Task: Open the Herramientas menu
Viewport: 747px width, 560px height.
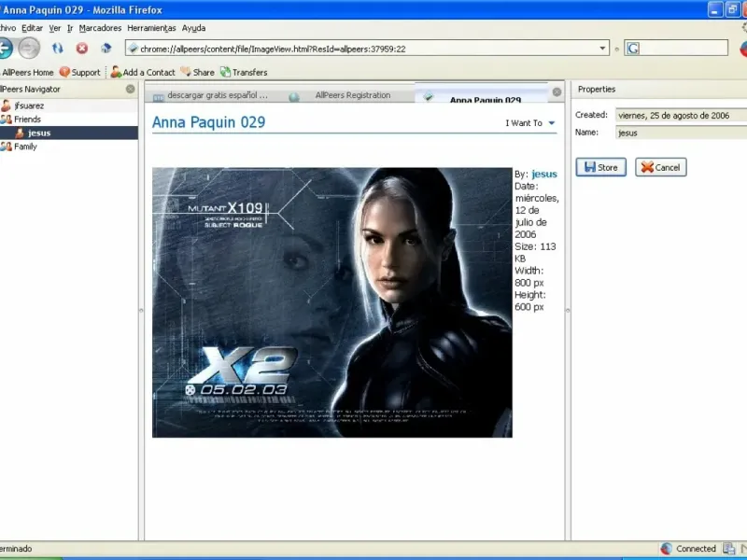Action: coord(151,28)
